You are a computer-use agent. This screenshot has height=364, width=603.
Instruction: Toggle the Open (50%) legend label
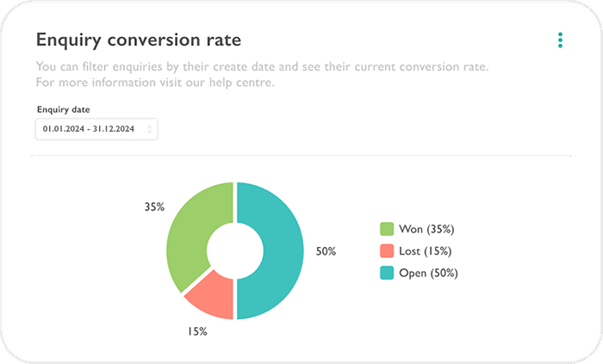(x=428, y=274)
